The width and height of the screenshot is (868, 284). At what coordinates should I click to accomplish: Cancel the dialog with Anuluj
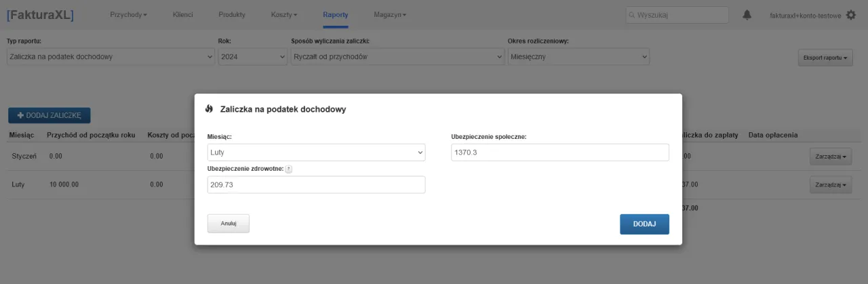(x=229, y=224)
